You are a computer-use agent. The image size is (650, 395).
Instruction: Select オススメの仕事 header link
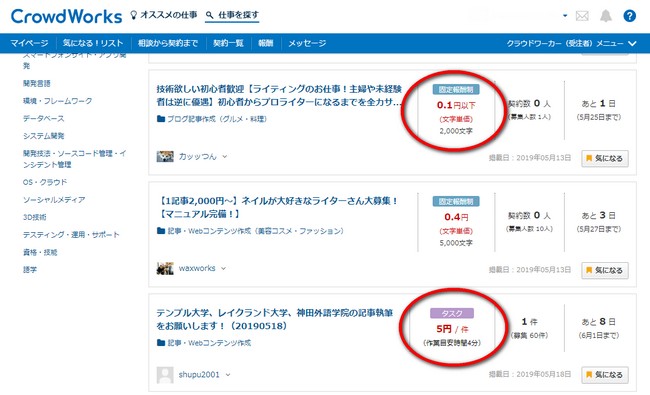click(x=169, y=15)
